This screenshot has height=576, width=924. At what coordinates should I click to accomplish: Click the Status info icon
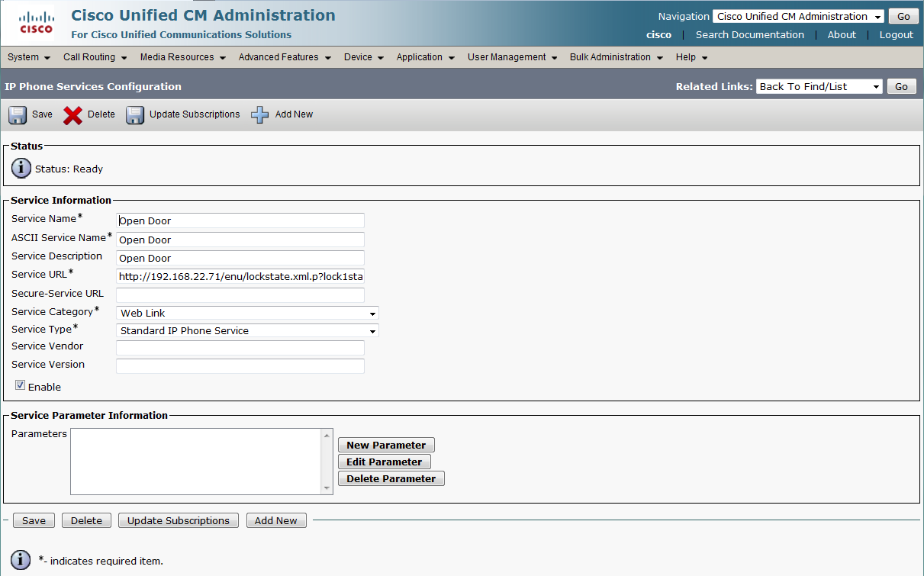(x=21, y=169)
